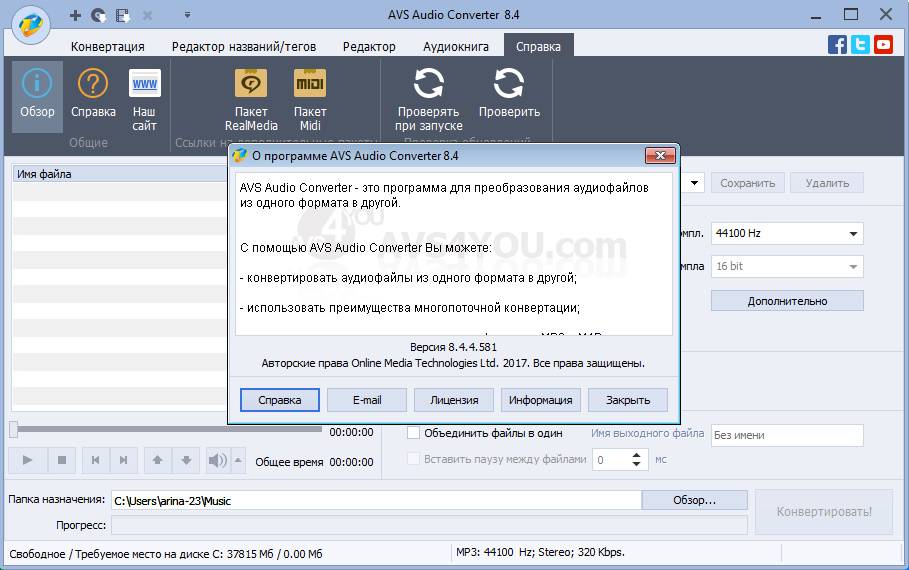This screenshot has width=909, height=570.
Task: Open Справка help icon in ribbon
Action: pyautogui.click(x=93, y=85)
